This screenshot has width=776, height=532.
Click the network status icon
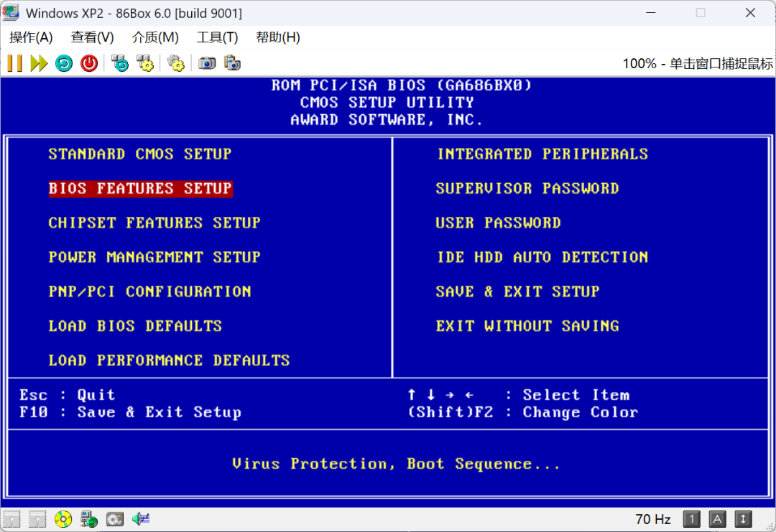pos(89,519)
